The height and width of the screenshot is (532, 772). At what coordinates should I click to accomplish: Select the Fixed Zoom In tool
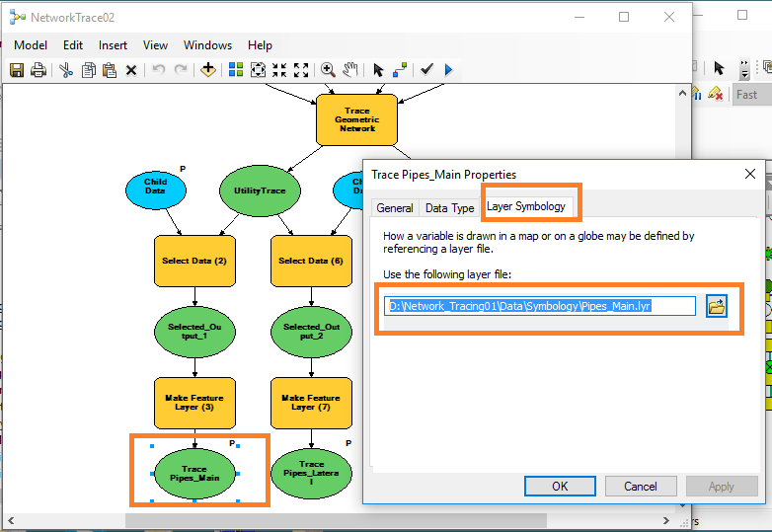click(x=279, y=70)
